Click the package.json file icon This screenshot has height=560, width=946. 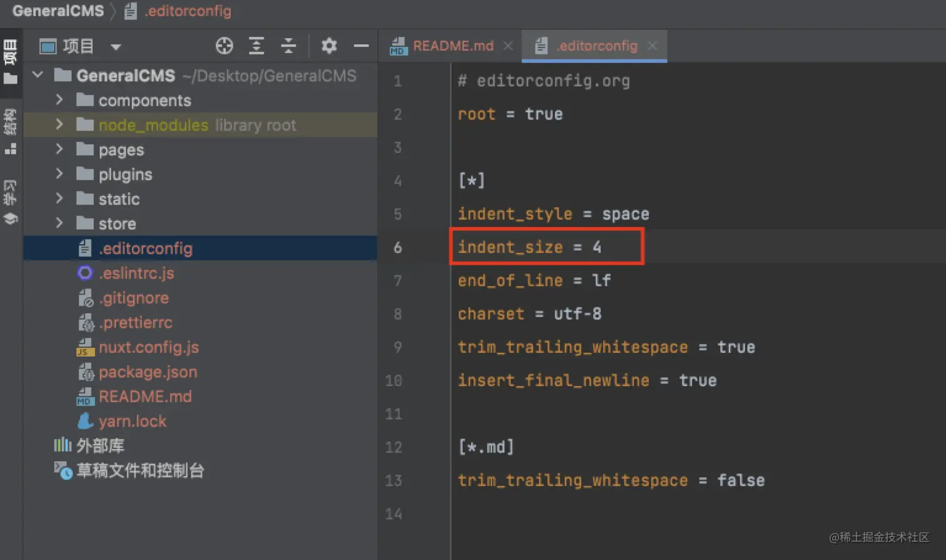click(85, 372)
